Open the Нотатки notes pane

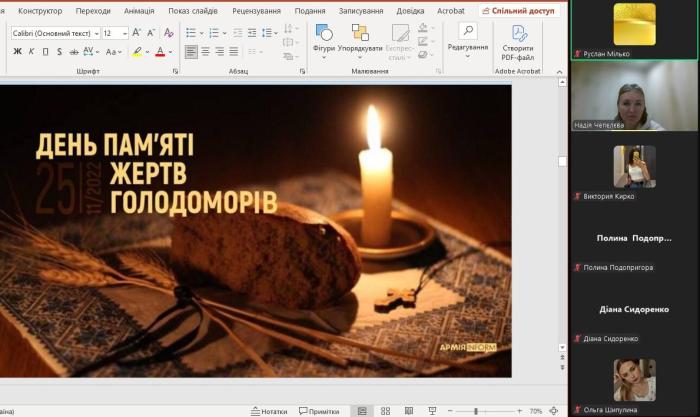(x=268, y=411)
